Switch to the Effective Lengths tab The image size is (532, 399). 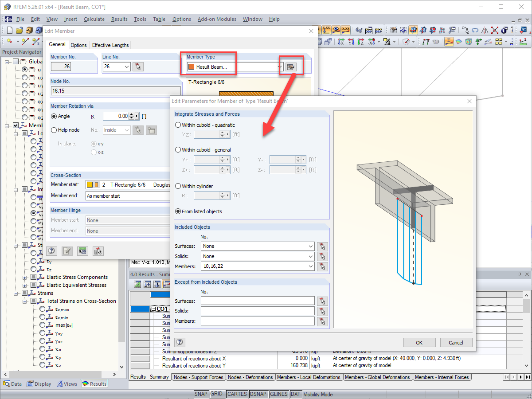pos(110,45)
